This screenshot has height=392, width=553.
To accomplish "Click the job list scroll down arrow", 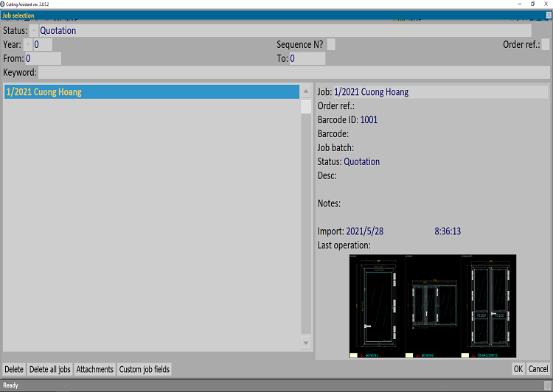I will pyautogui.click(x=306, y=343).
